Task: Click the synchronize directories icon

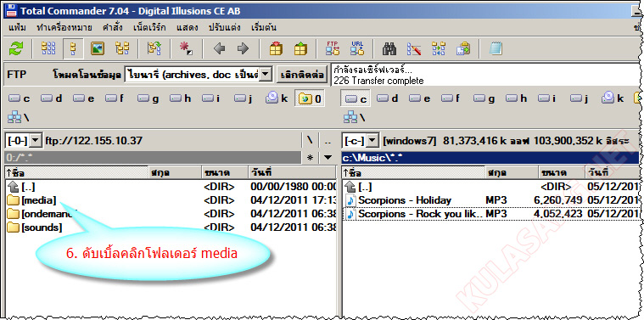Action: pos(439,49)
